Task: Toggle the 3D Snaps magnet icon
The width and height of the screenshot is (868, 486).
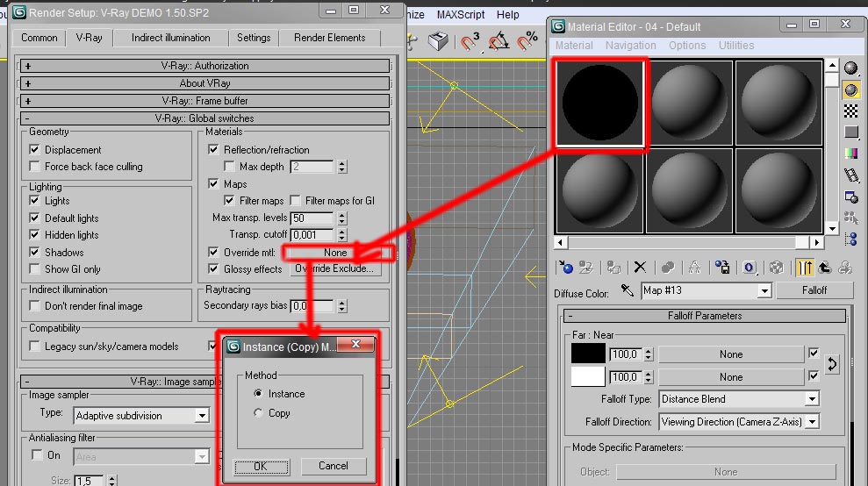Action: point(470,41)
